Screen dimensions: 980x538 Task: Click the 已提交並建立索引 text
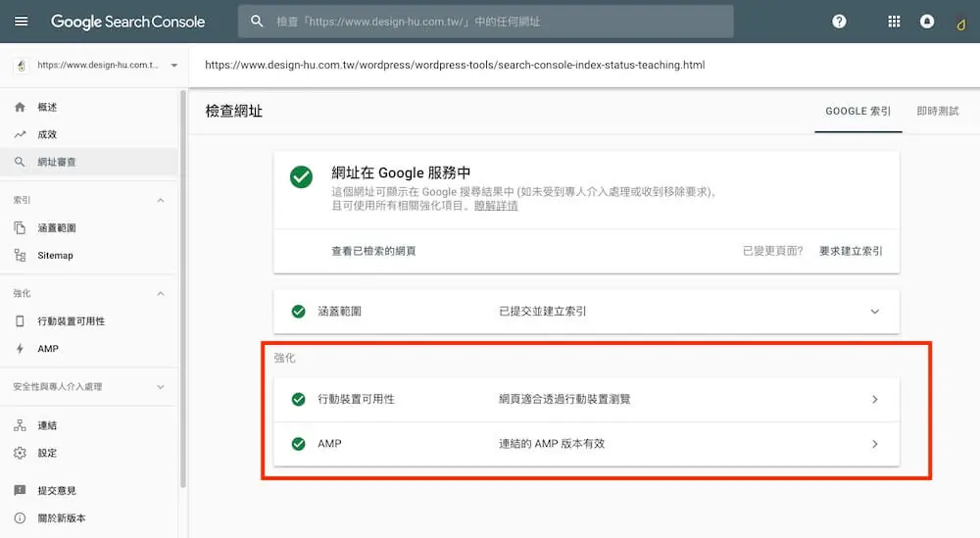pyautogui.click(x=543, y=312)
